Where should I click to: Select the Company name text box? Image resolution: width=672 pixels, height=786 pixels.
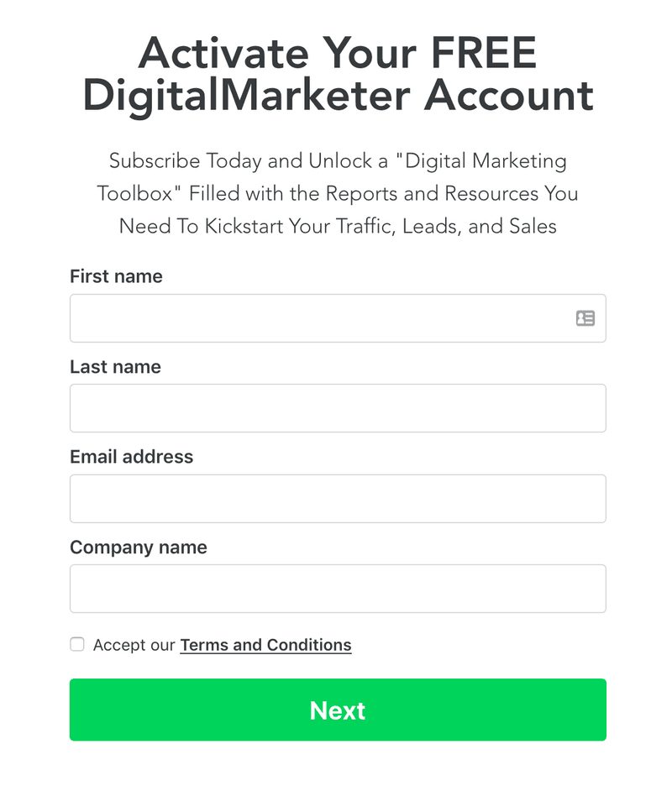(338, 589)
